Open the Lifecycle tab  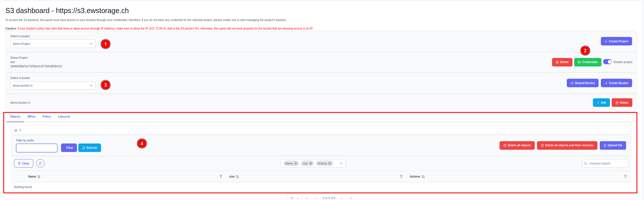coord(64,117)
